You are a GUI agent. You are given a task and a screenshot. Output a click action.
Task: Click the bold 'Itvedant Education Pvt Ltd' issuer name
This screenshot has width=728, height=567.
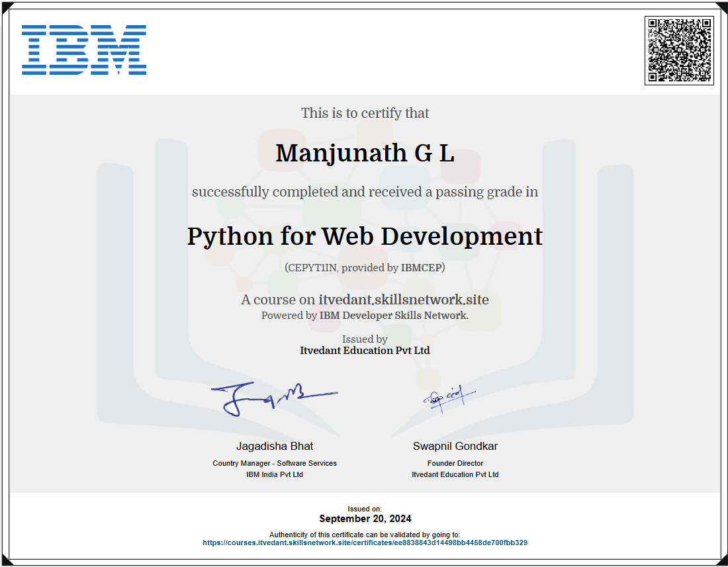(365, 351)
